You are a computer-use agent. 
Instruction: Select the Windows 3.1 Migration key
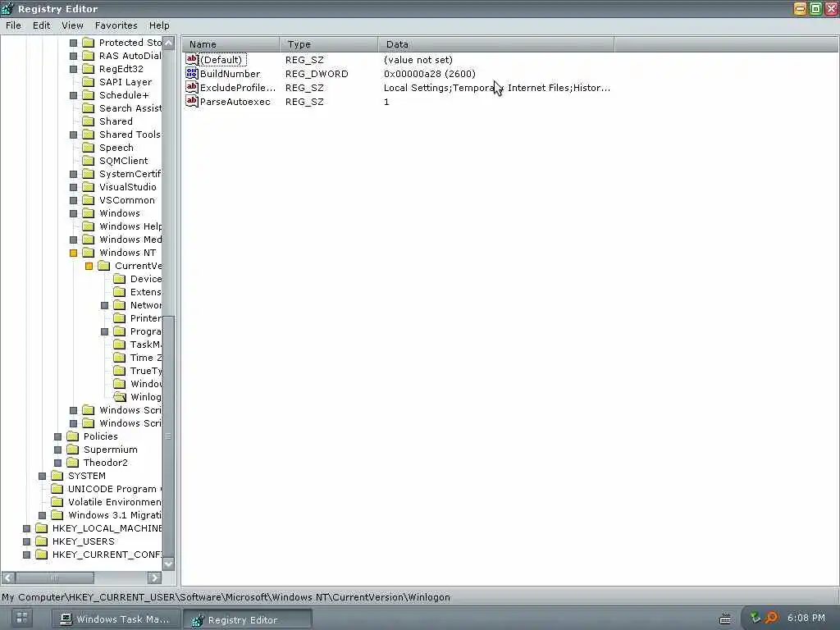(x=115, y=515)
